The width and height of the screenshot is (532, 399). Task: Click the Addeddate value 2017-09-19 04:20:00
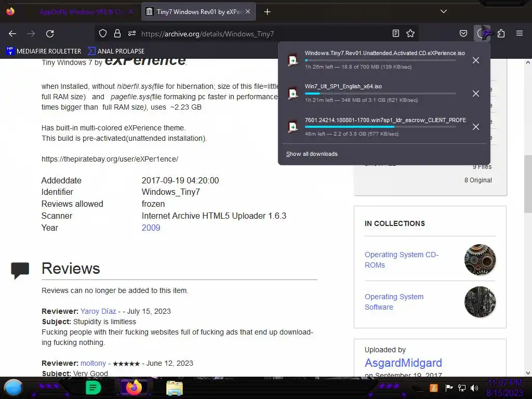(x=180, y=180)
